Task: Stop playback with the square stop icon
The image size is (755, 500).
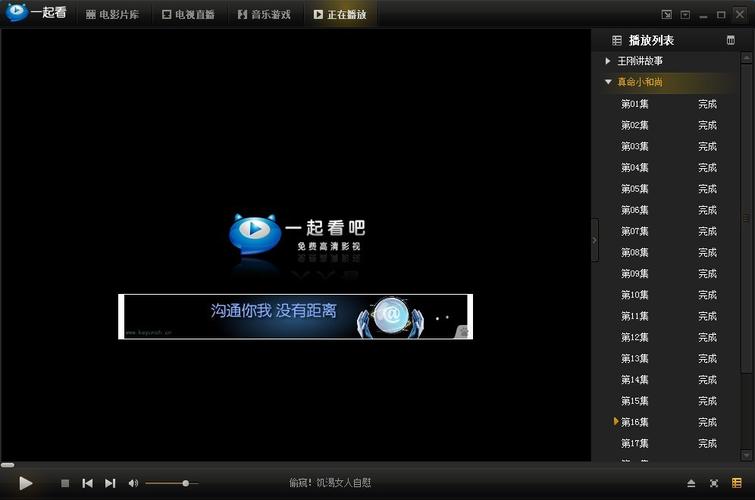Action: 65,484
